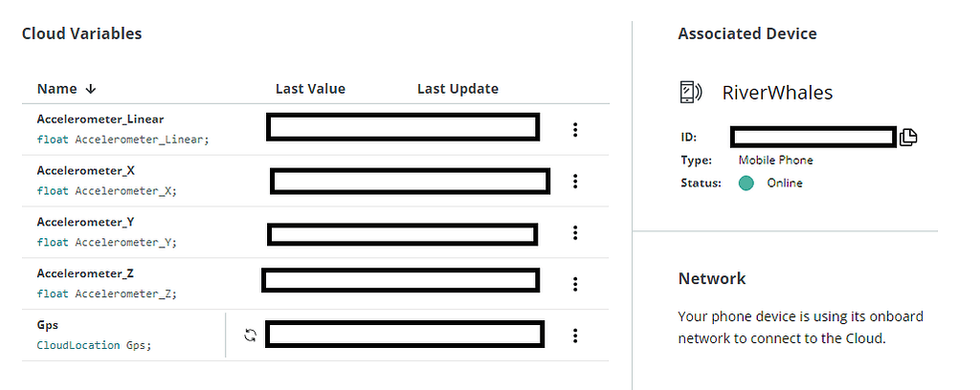The height and width of the screenshot is (390, 980).
Task: Open the Accelerometer_X three-dot options menu
Action: click(x=575, y=181)
